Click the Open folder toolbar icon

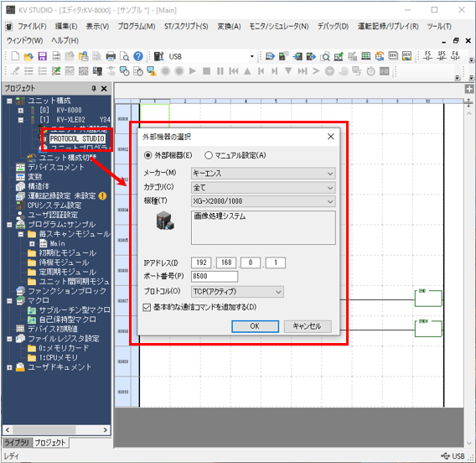click(x=28, y=56)
